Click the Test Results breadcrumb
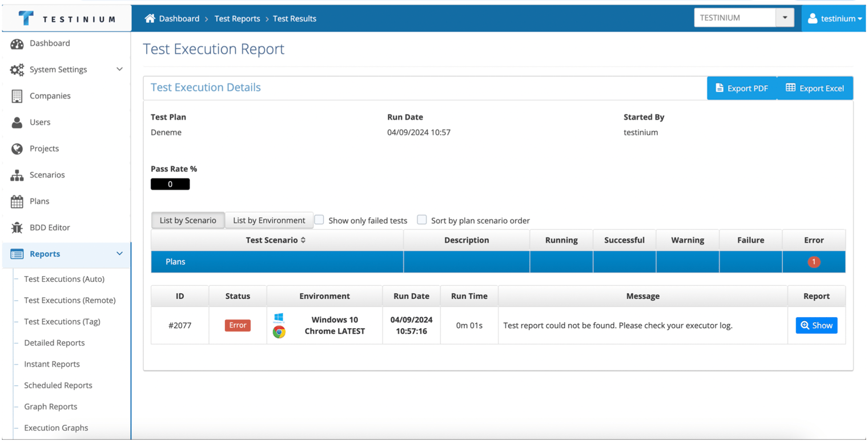Image resolution: width=868 pixels, height=441 pixels. click(x=295, y=18)
